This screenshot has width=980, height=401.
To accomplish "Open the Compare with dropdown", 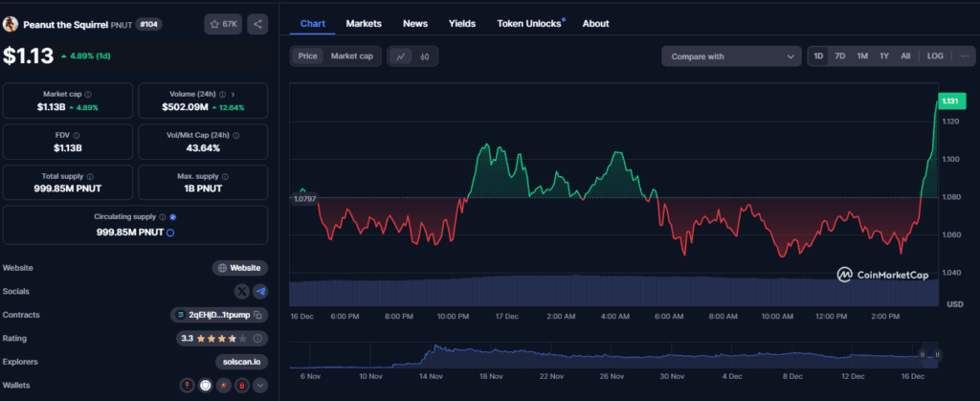I will click(x=731, y=56).
